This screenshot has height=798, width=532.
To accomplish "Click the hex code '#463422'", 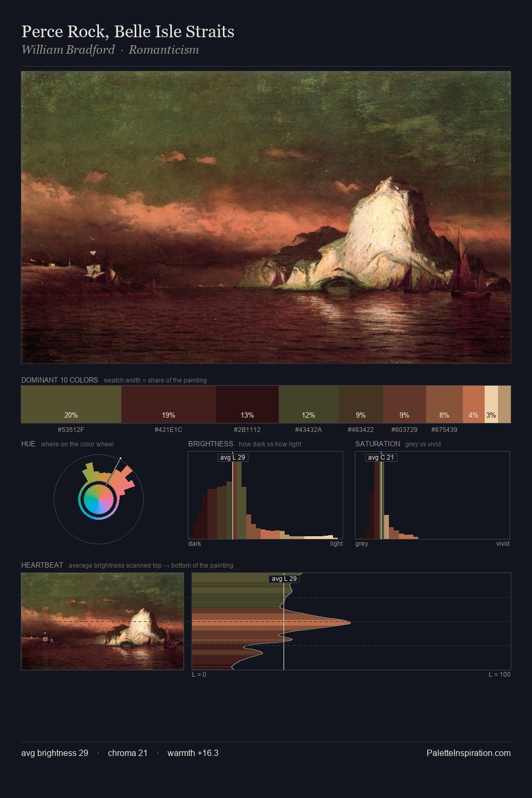I will 361,429.
